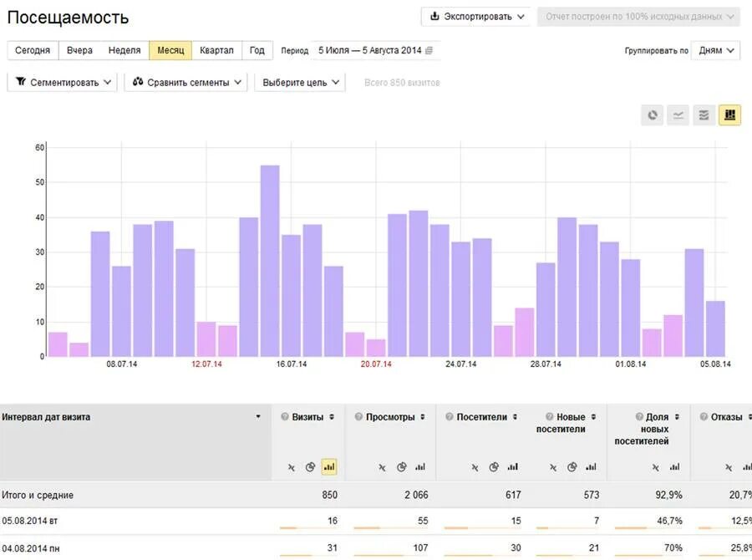Image resolution: width=752 pixels, height=560 pixels.
Task: Switch to the Сегодня period tab
Action: 33,50
